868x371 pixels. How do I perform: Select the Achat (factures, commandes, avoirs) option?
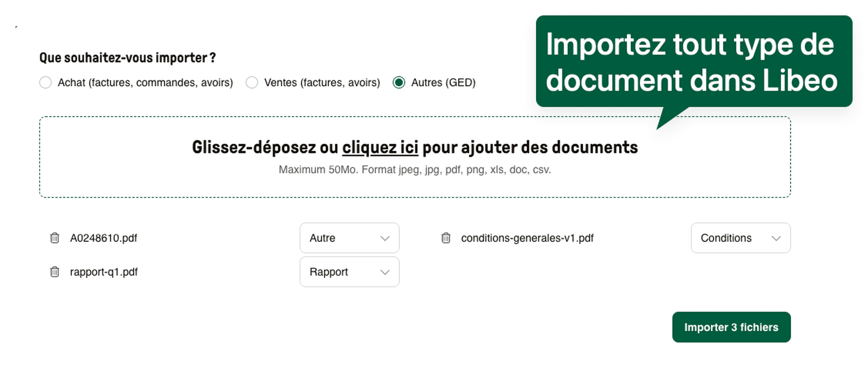click(x=45, y=82)
